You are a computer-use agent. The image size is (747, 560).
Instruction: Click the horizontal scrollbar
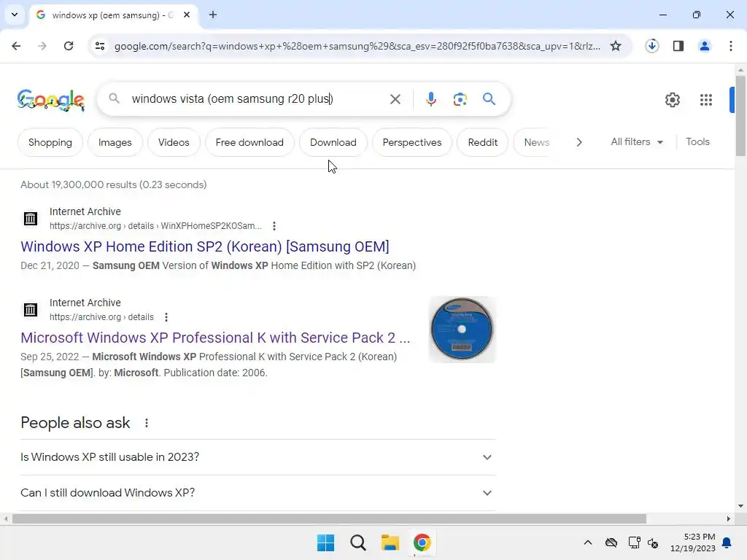329,518
